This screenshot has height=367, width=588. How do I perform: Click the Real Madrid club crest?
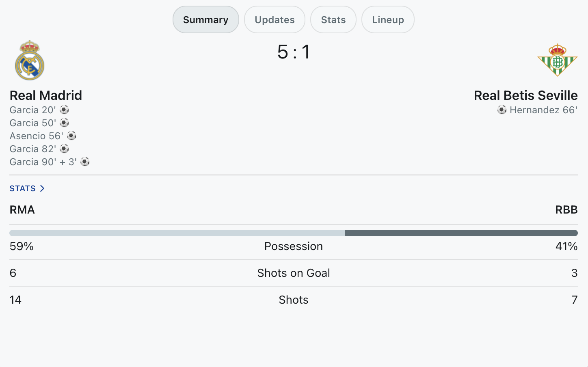pos(30,60)
